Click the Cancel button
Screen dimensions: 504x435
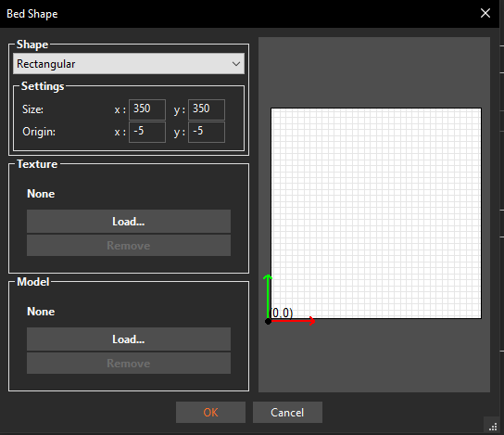tap(287, 412)
